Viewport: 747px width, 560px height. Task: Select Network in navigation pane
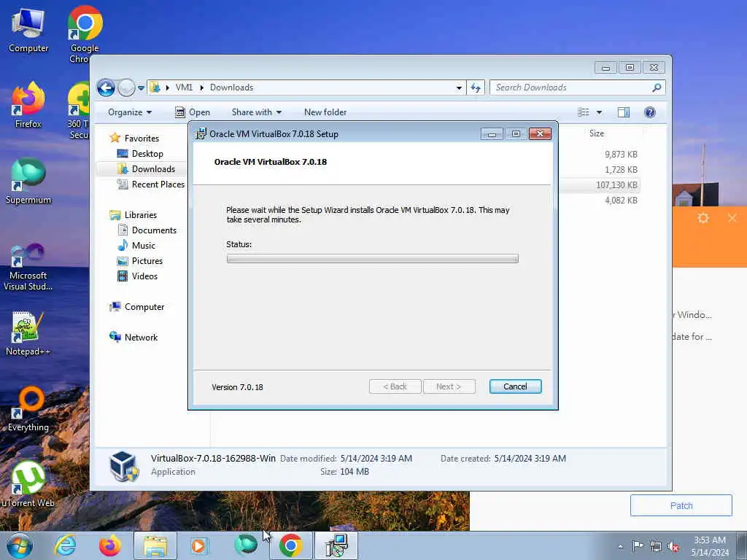[141, 337]
